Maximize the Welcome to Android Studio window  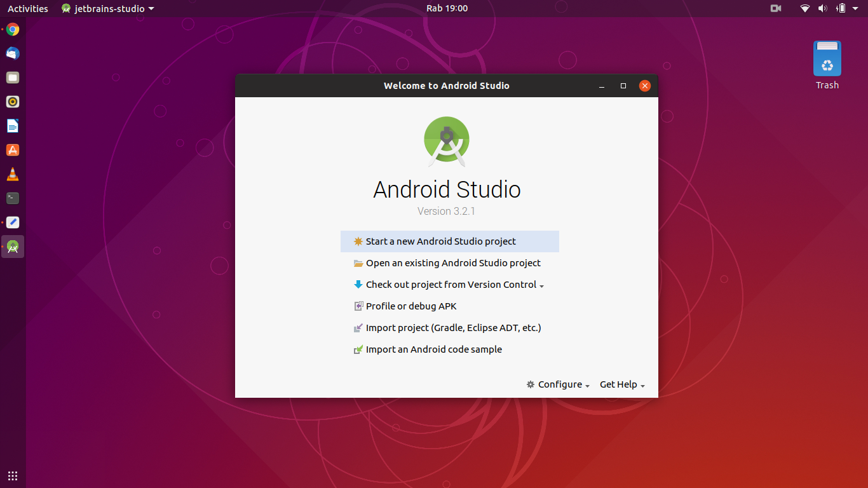click(623, 86)
